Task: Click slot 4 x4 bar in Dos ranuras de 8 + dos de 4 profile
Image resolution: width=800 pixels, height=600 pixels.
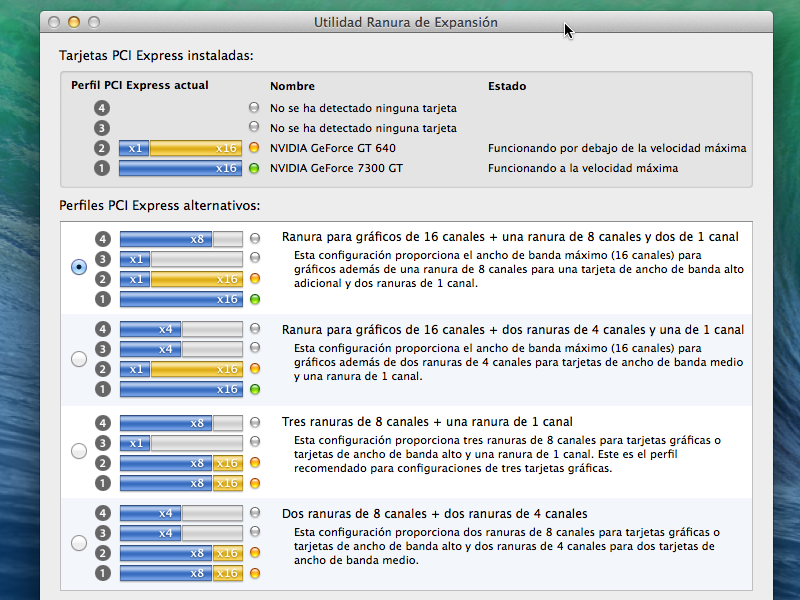Action: tap(181, 513)
